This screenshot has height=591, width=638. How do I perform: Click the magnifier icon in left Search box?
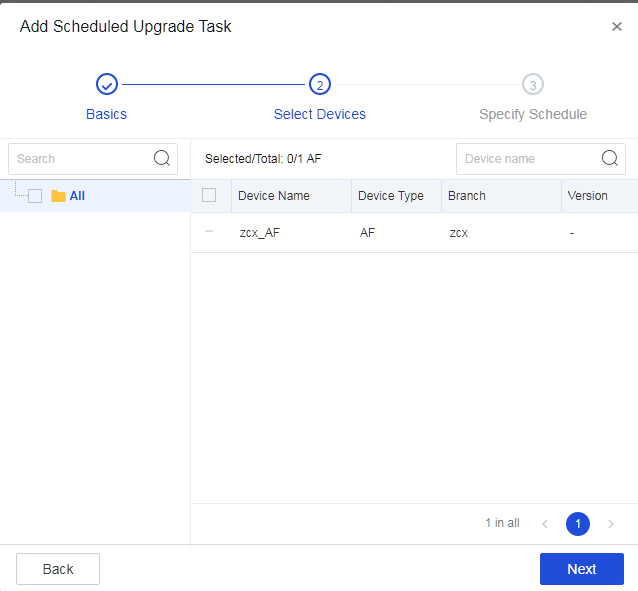click(x=162, y=158)
